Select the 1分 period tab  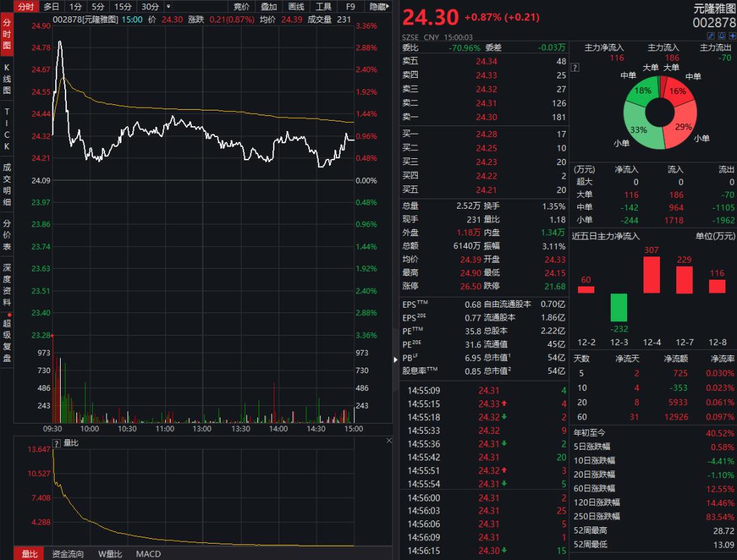(x=75, y=7)
